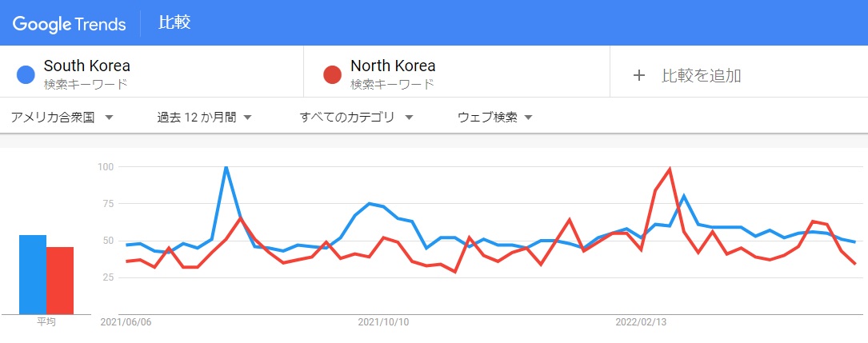868x343 pixels.
Task: Click the blue line peak at 100
Action: (x=226, y=167)
